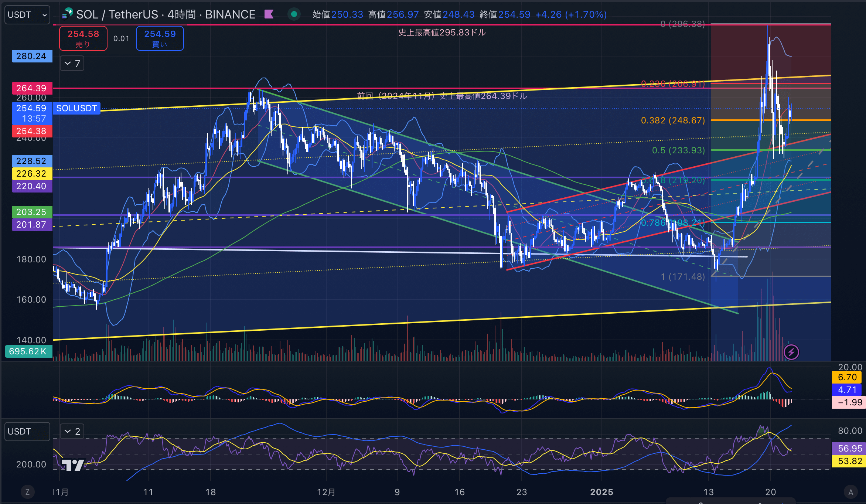Click the 高値 256.97 high value
Screen dimensions: 866x504
pyautogui.click(x=393, y=14)
